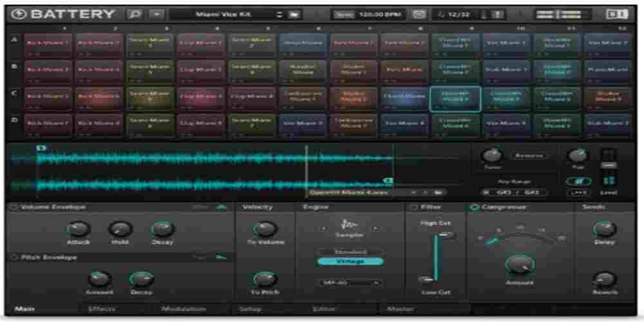The image size is (644, 322).
Task: Click the CPU/disk meter icon in header
Action: pyautogui.click(x=498, y=15)
